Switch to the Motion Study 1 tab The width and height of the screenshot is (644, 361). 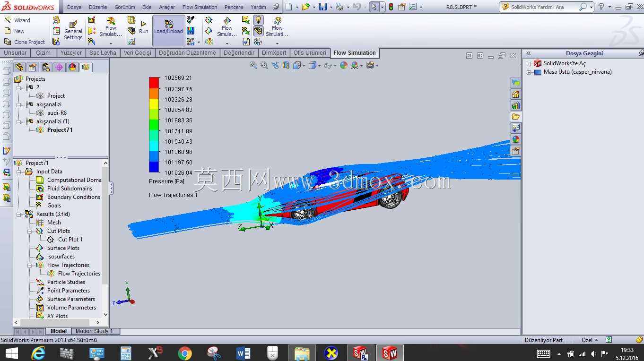tap(94, 331)
